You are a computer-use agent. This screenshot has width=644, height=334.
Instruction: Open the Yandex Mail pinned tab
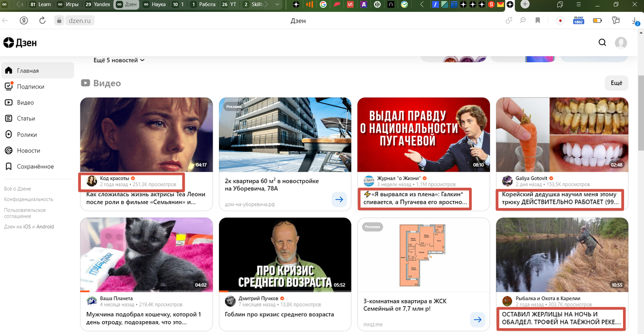click(x=500, y=4)
